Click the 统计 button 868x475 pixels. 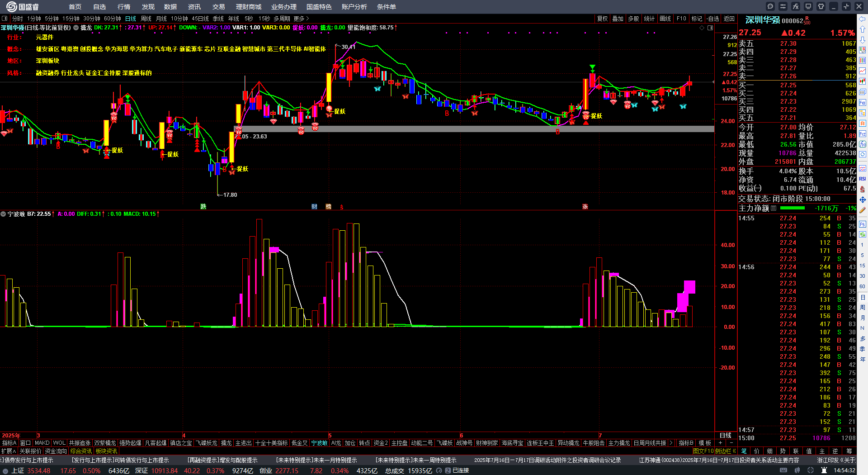click(x=649, y=19)
